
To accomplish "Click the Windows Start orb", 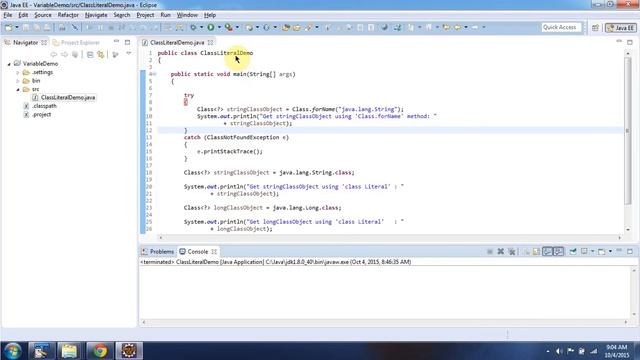I will (x=13, y=351).
